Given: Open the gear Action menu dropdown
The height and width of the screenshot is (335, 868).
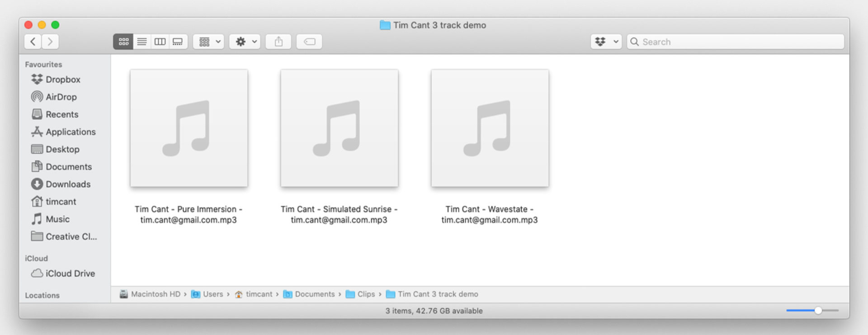Looking at the screenshot, I should tap(245, 42).
